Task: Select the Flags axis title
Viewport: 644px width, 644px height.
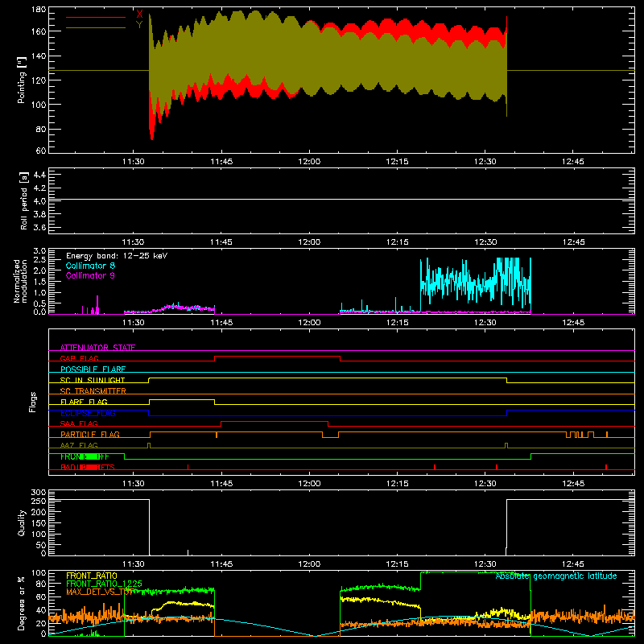Action: (32, 402)
